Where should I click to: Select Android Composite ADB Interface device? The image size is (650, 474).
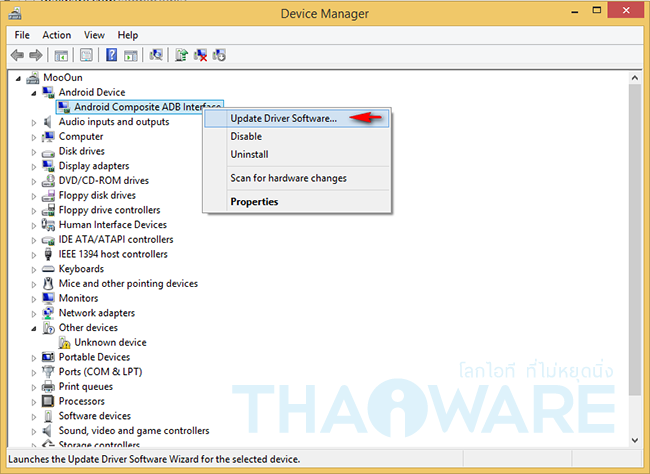click(138, 107)
